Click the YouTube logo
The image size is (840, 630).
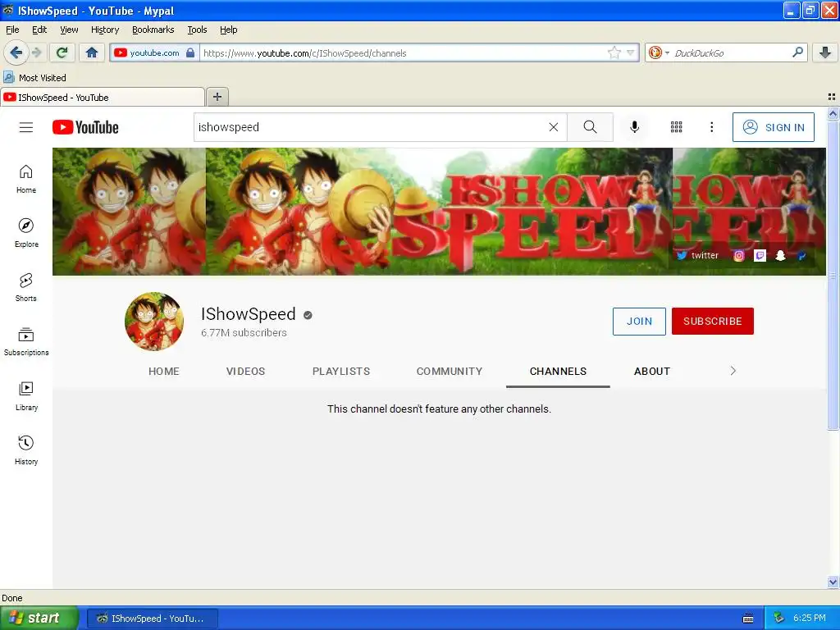pos(85,127)
